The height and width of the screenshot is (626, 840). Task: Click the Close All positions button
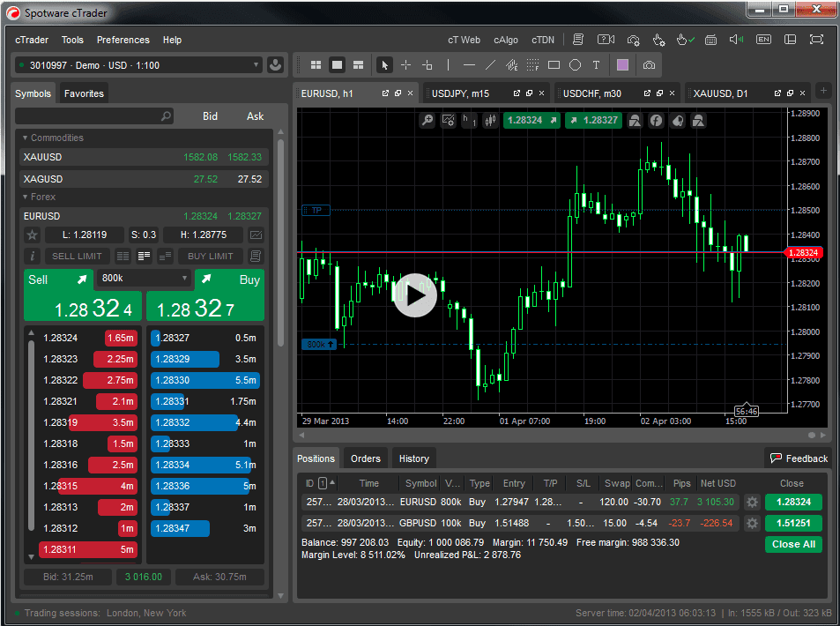tap(792, 545)
